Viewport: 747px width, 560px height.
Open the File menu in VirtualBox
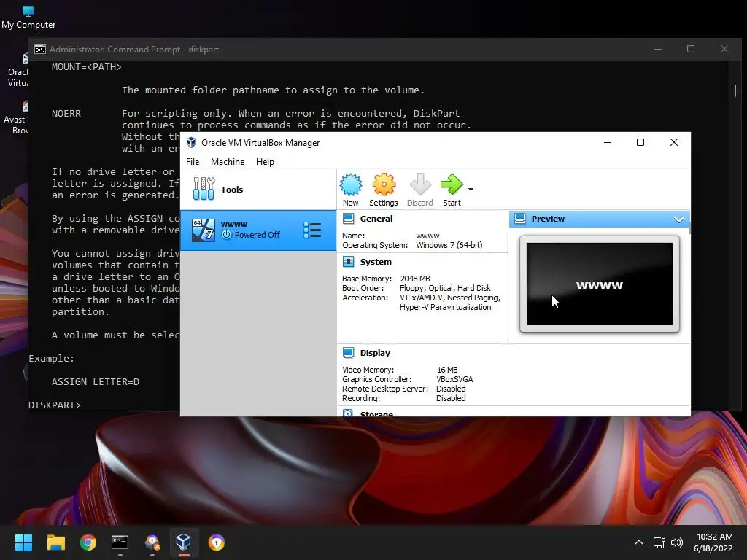(193, 162)
